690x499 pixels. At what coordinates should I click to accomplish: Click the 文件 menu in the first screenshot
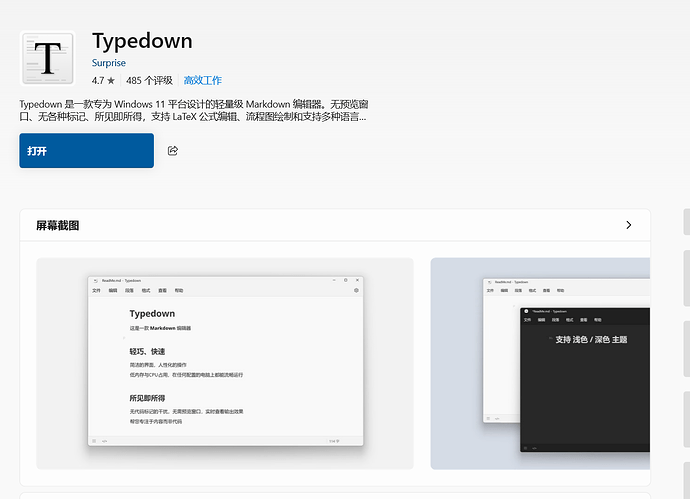(x=96, y=290)
